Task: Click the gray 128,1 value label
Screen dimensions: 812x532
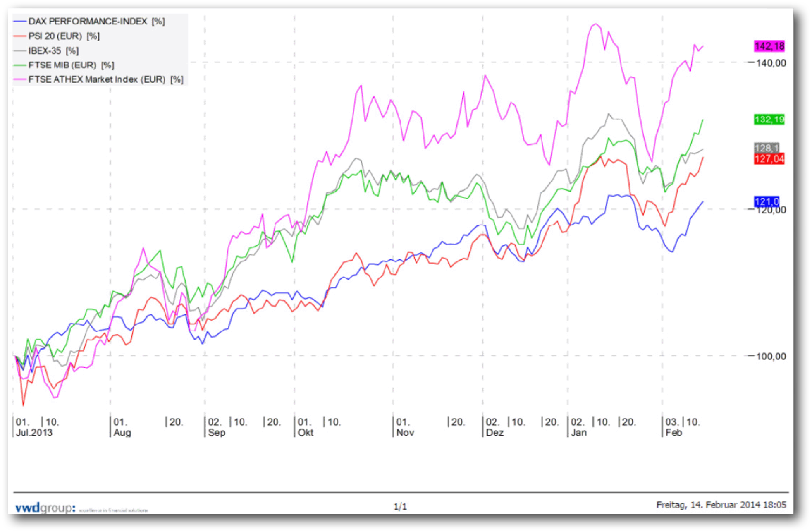Action: (767, 148)
